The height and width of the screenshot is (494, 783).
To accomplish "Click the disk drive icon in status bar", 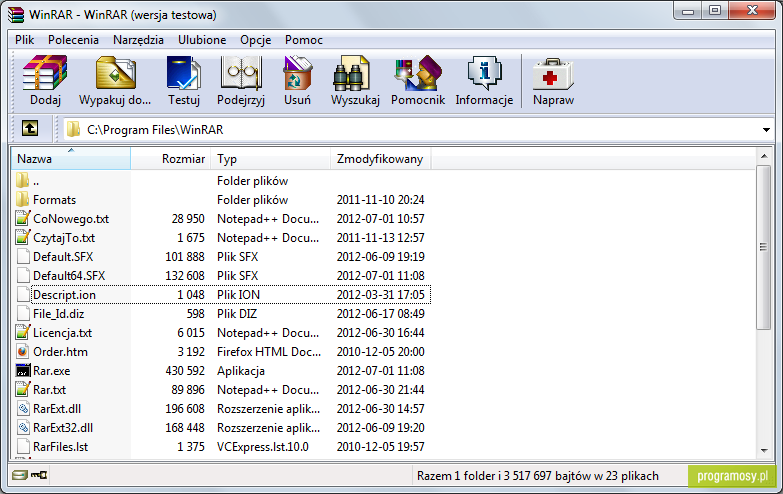I will (19, 475).
